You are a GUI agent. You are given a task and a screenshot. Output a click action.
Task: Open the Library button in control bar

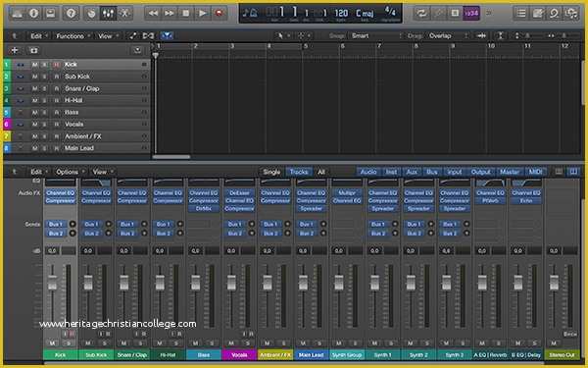click(18, 14)
